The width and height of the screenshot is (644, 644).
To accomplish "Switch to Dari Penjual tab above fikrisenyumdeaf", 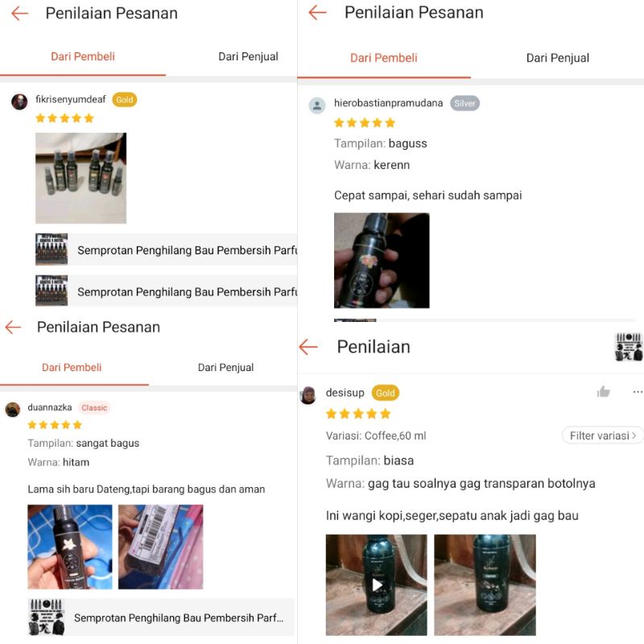I will pos(248,56).
